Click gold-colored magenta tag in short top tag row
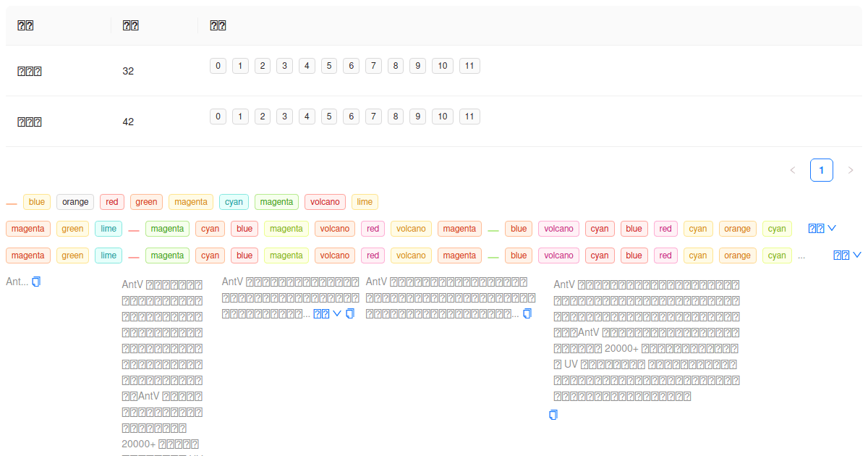The height and width of the screenshot is (456, 868). click(x=191, y=202)
